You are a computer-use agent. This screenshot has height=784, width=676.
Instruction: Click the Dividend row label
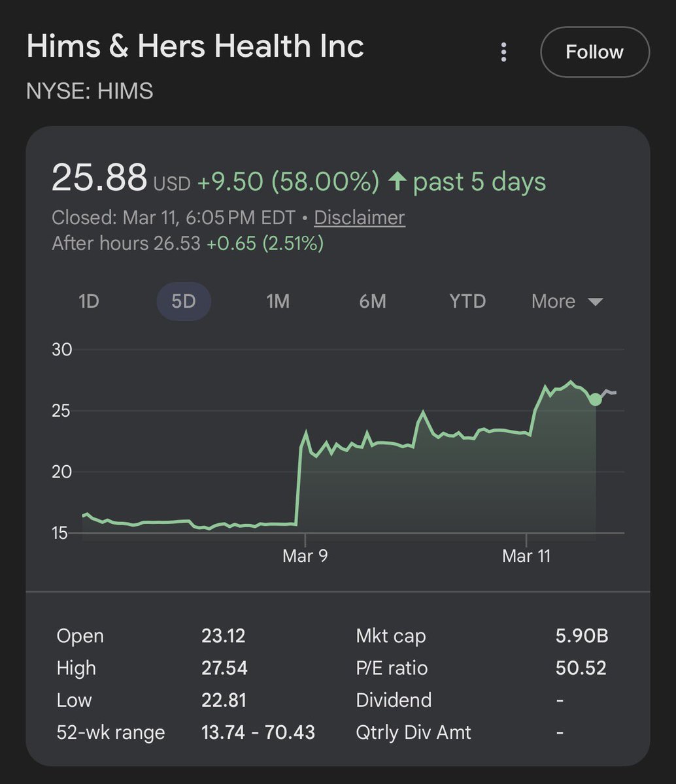(394, 700)
